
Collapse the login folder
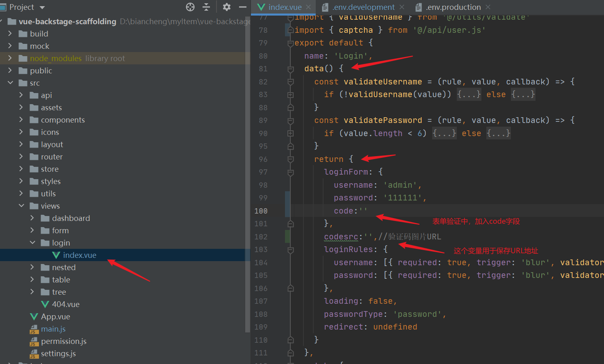[32, 243]
